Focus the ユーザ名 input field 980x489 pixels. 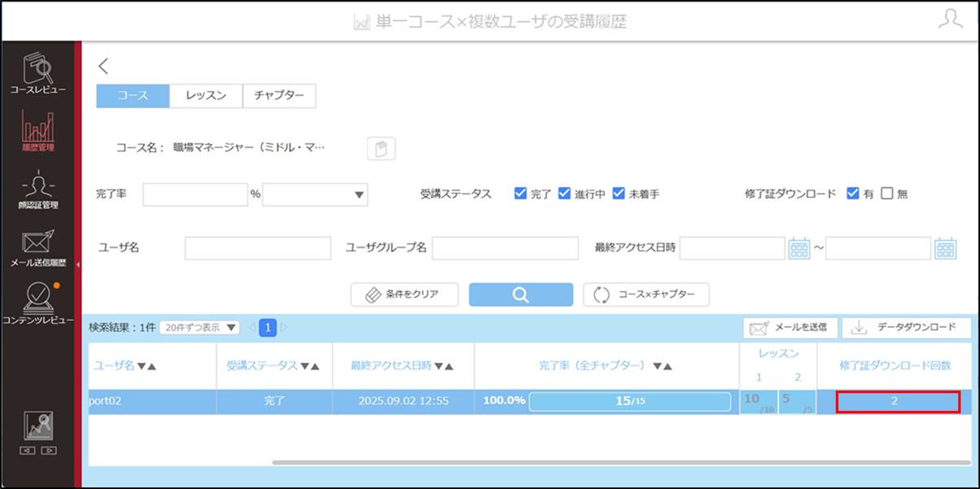(258, 248)
